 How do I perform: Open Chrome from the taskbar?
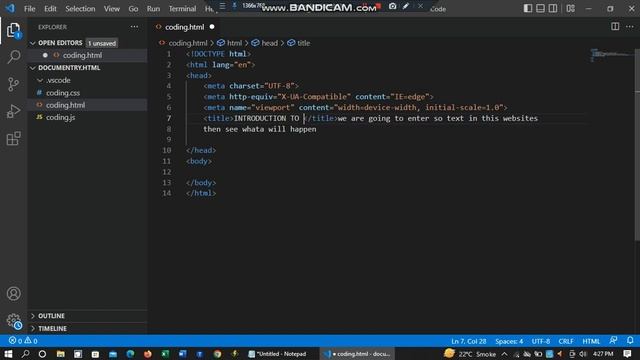(x=217, y=354)
